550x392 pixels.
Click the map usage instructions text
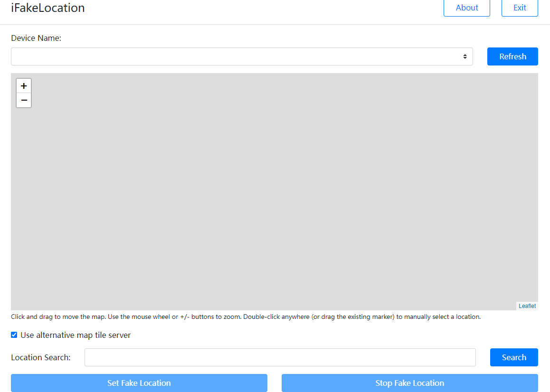point(246,317)
